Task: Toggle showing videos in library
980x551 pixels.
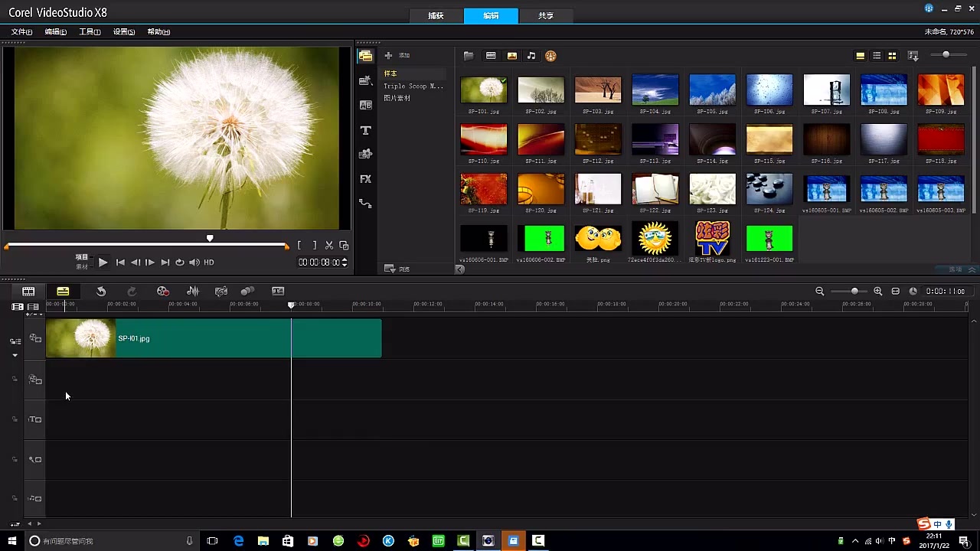Action: pyautogui.click(x=491, y=56)
